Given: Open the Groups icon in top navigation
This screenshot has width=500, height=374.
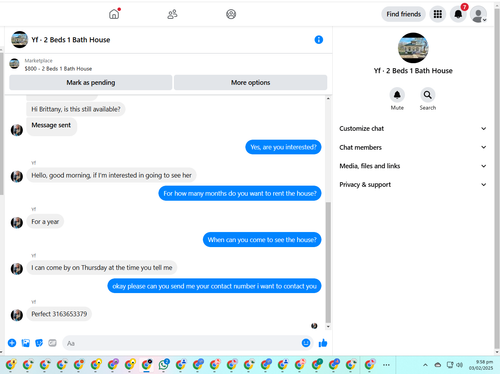Looking at the screenshot, I should 231,14.
